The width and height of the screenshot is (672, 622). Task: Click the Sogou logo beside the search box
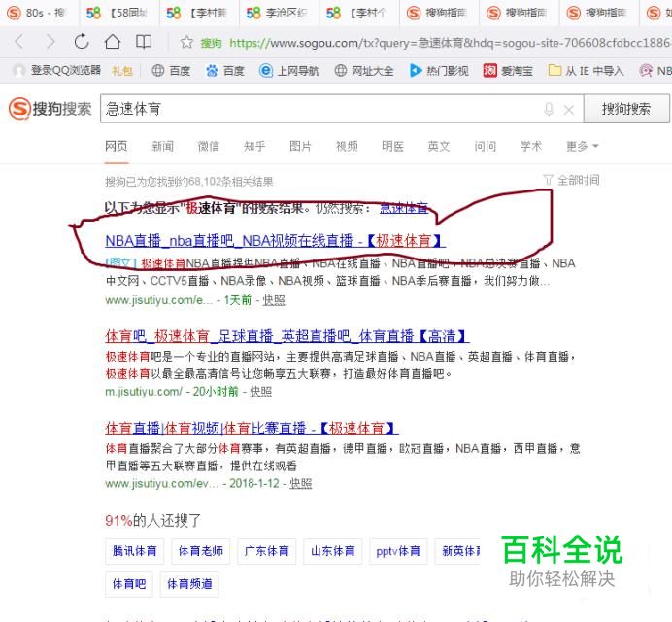point(50,108)
